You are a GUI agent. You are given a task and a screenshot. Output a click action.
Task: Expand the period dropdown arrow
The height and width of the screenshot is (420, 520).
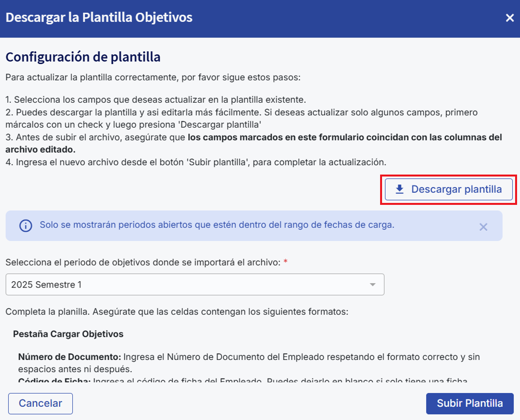pos(373,285)
